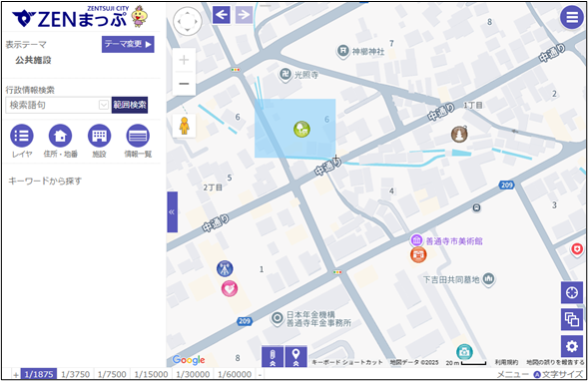Viewport: 588px width, 381px height.
Task: Expand the location pin tool panel
Action: point(295,357)
